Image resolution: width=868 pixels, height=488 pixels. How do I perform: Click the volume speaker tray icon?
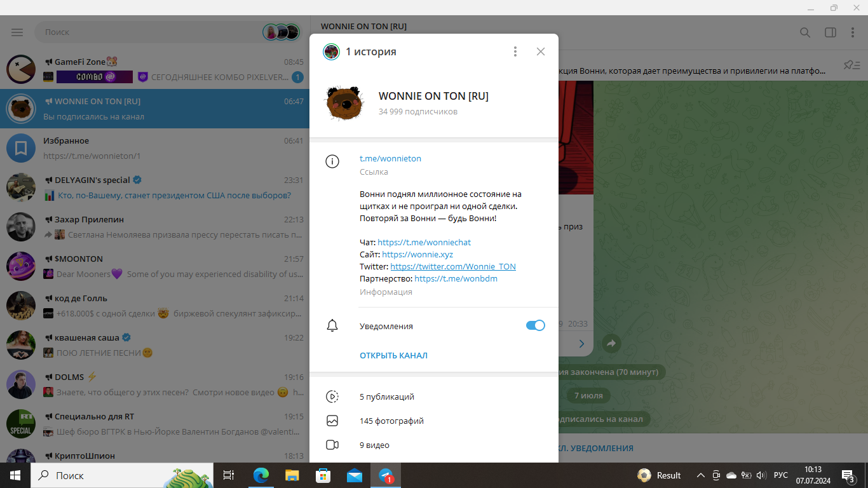[762, 475]
